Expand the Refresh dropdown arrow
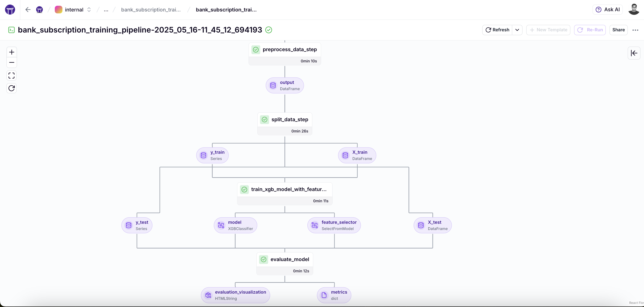 pos(517,30)
